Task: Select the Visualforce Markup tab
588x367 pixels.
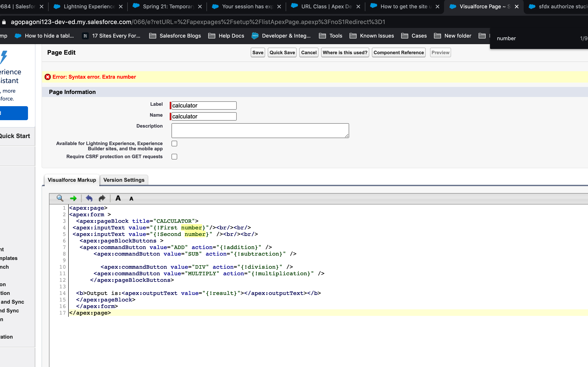Action: click(72, 180)
